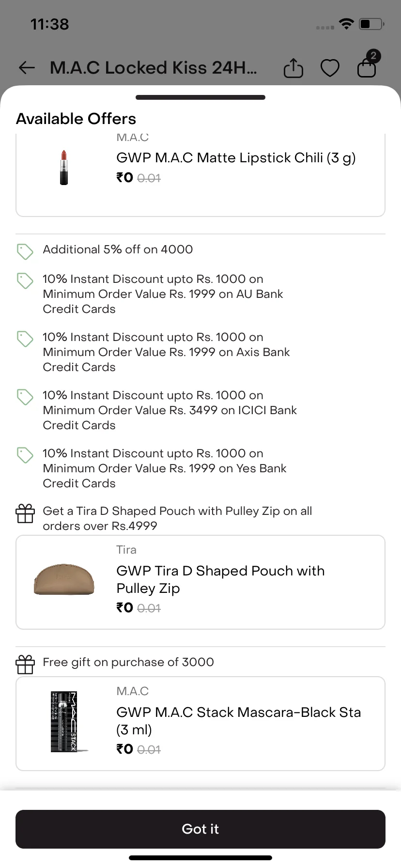Select Yes Bank Credit Cards discount offer
The image size is (401, 868).
point(165,468)
